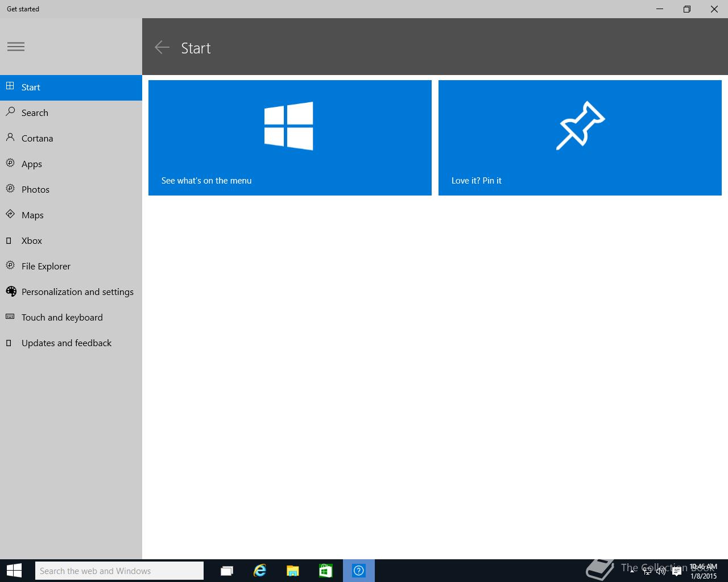This screenshot has height=582, width=728.
Task: Click the Cortana person icon in sidebar
Action: click(x=10, y=138)
